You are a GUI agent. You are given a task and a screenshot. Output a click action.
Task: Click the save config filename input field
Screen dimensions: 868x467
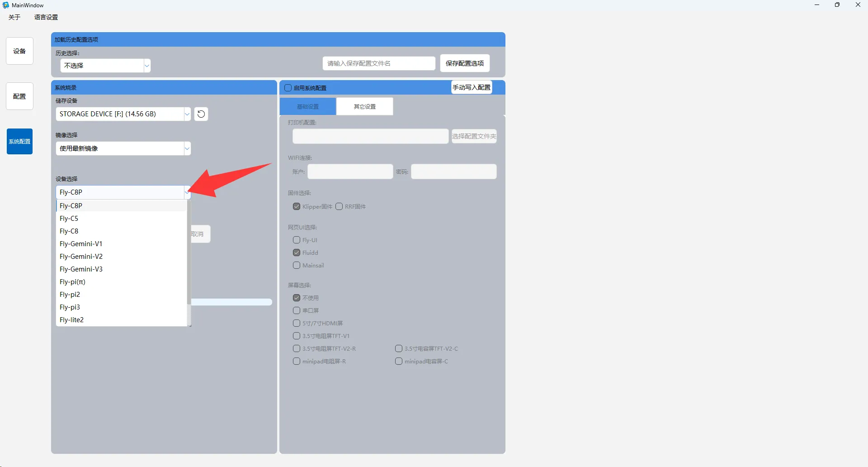click(x=378, y=63)
